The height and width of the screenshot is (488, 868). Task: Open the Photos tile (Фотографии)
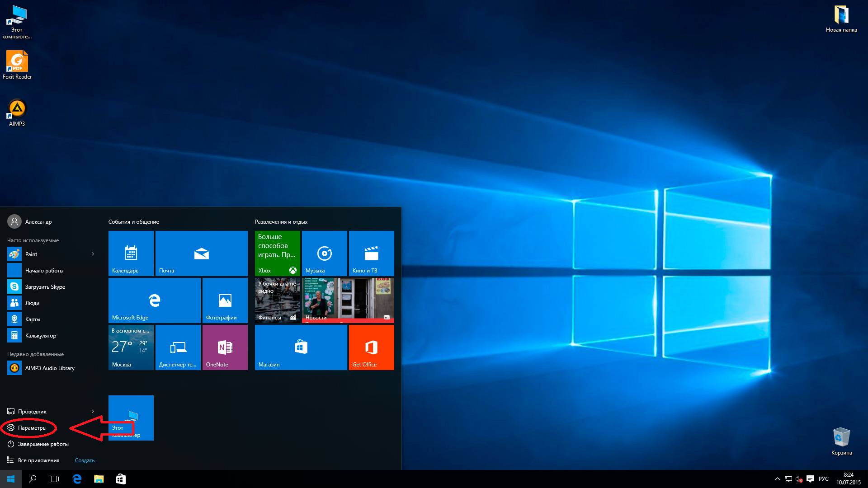(x=225, y=300)
